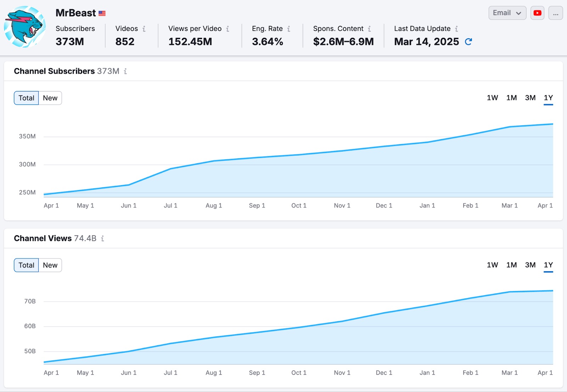Open the Videos info tooltip icon
567x392 pixels.
[144, 29]
